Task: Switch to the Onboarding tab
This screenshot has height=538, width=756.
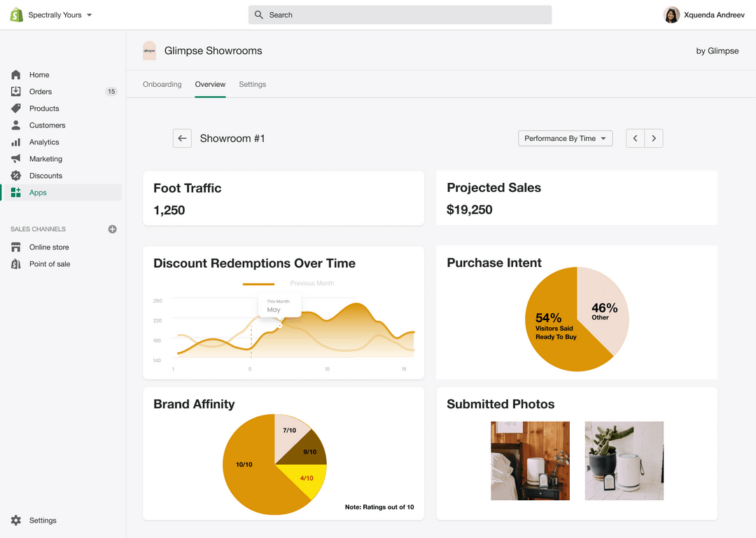Action: 162,84
